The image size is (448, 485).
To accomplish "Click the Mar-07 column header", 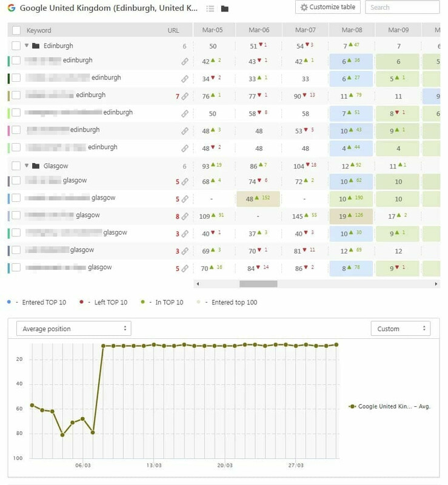I will [x=306, y=30].
